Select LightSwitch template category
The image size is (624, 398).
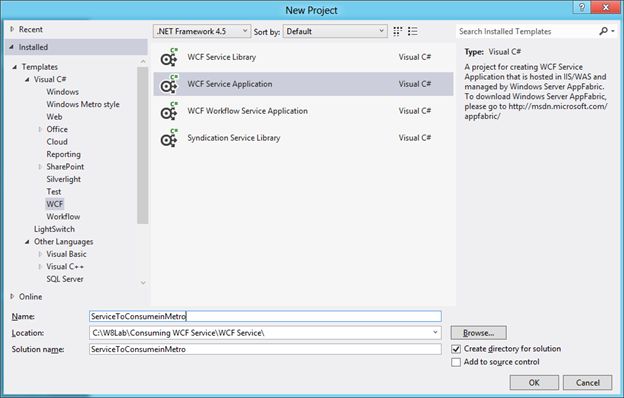(54, 229)
